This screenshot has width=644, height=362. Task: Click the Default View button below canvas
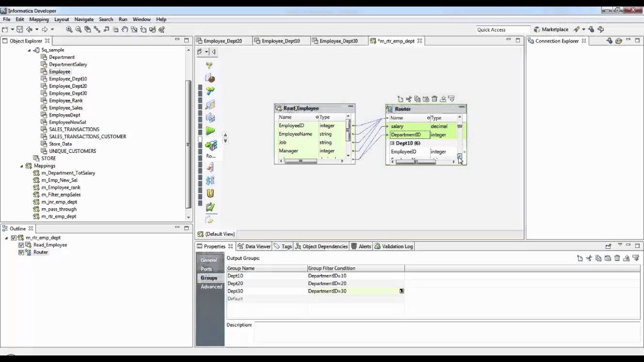click(x=216, y=234)
